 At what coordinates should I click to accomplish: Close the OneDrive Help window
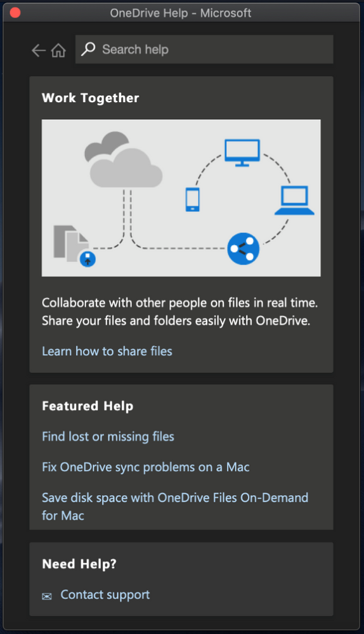[x=15, y=13]
